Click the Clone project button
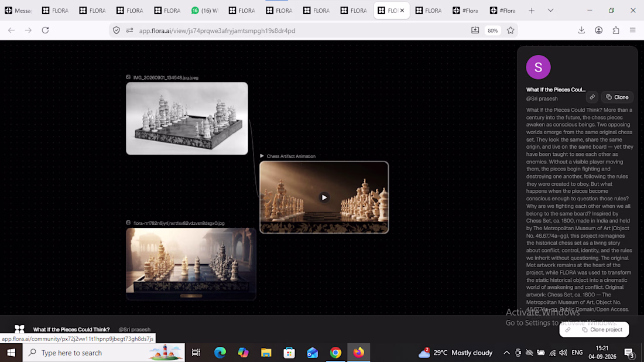The height and width of the screenshot is (362, 644). pyautogui.click(x=602, y=330)
